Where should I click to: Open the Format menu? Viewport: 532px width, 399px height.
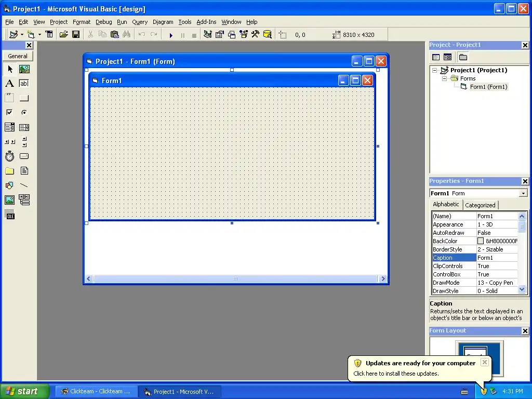tap(82, 22)
